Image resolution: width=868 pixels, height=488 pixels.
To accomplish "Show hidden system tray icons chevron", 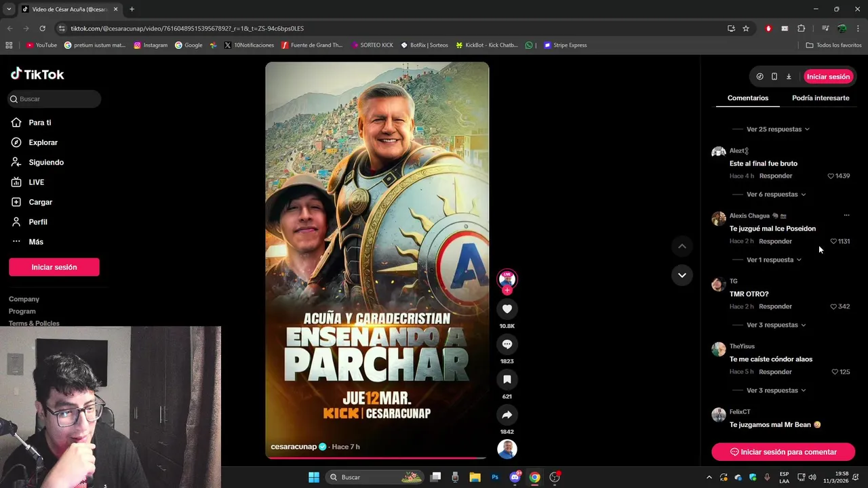I will [x=709, y=477].
